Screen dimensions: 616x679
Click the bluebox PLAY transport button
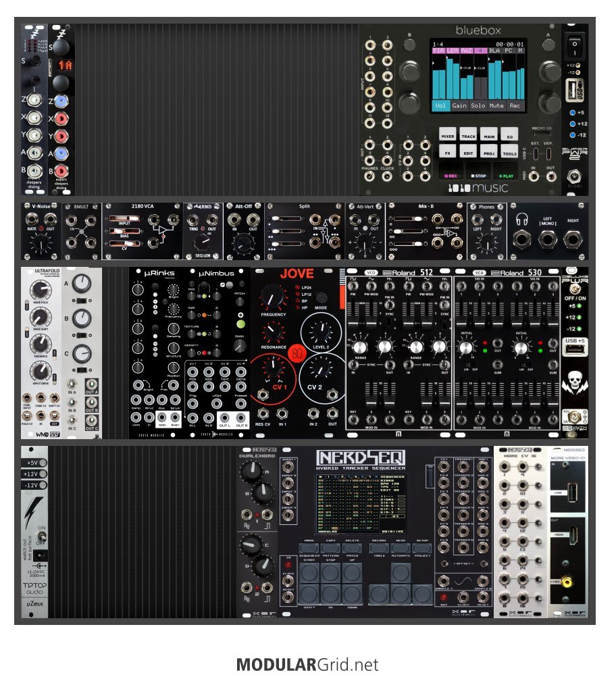coord(506,172)
